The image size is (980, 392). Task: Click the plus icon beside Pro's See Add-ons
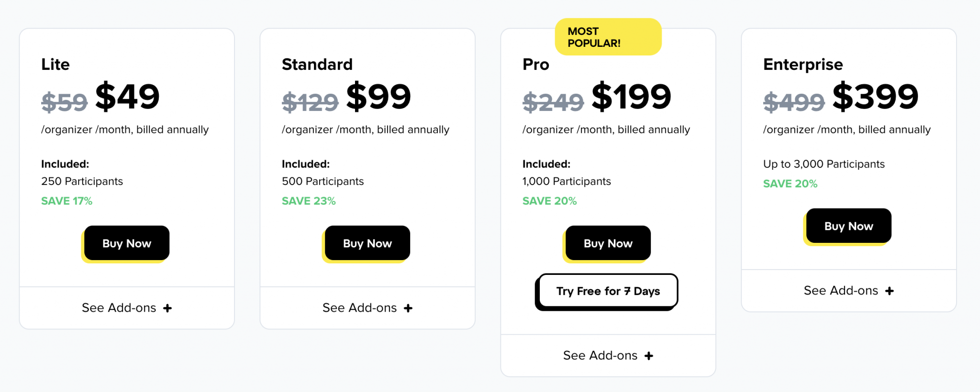coord(649,355)
